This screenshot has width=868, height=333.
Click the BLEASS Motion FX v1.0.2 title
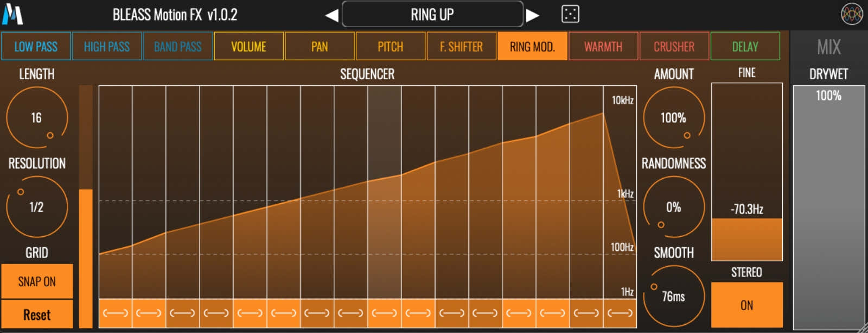(175, 15)
